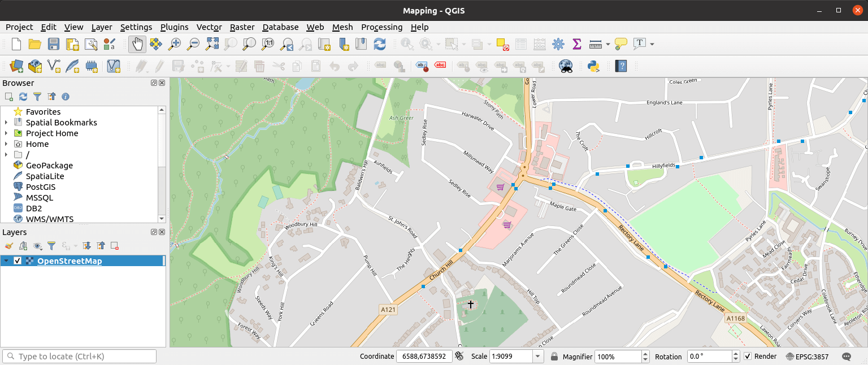The height and width of the screenshot is (365, 868).
Task: Toggle the OpenStreetMap layer visibility checkbox
Action: 18,261
